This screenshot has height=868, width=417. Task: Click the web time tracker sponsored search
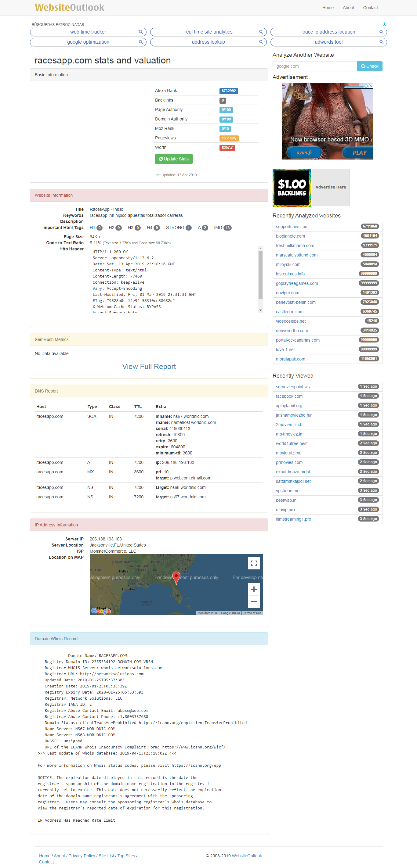pos(88,32)
